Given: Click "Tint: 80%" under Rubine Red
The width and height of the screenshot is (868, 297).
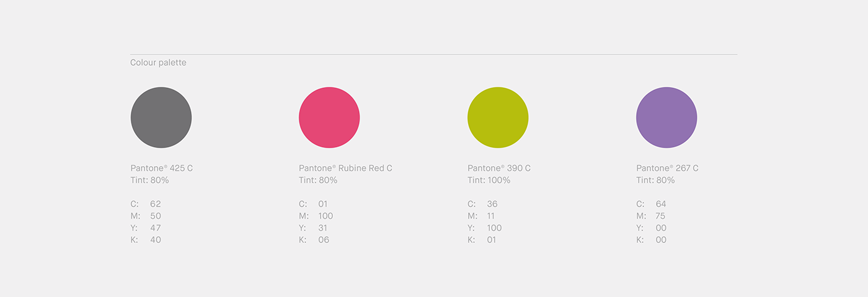Looking at the screenshot, I should 318,180.
